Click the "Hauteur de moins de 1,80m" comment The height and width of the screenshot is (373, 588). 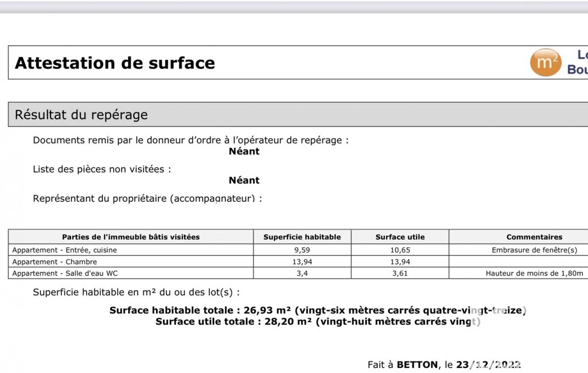(x=534, y=273)
